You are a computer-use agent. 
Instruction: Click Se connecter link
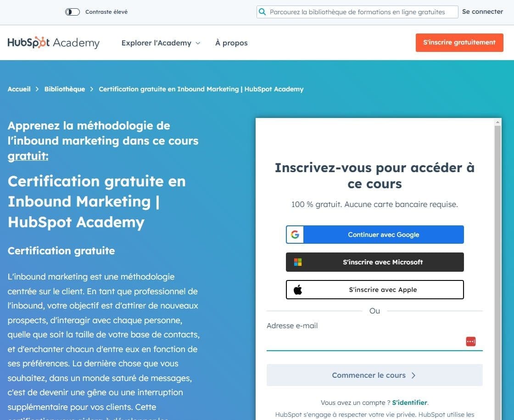coord(482,11)
